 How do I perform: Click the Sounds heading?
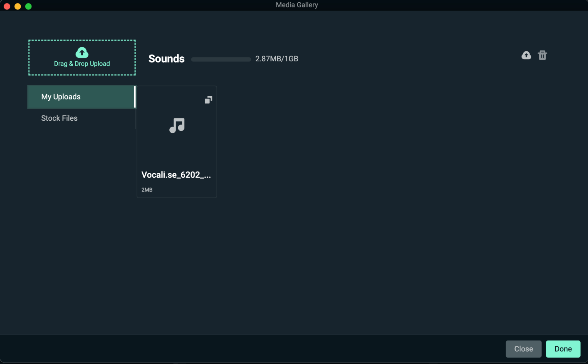[166, 59]
